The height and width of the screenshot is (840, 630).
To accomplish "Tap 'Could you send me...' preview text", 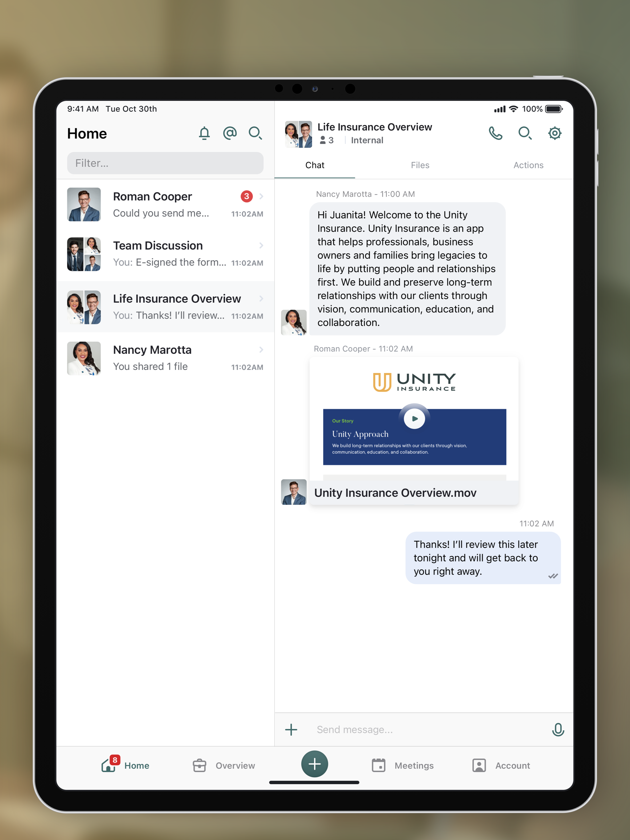I will click(x=161, y=213).
